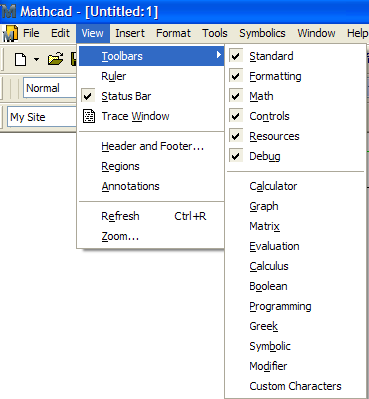
Task: Uncheck the Controls toolbar
Action: pos(296,116)
